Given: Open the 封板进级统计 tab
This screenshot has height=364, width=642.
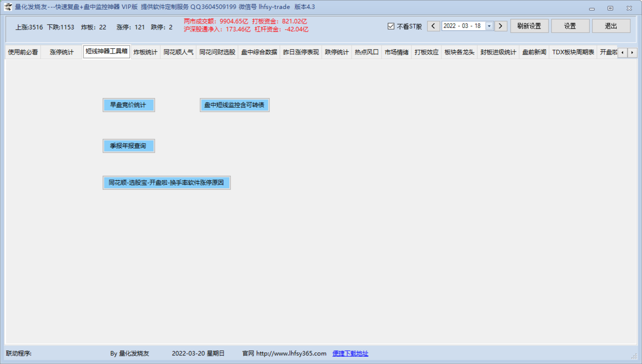Looking at the screenshot, I should tap(498, 52).
